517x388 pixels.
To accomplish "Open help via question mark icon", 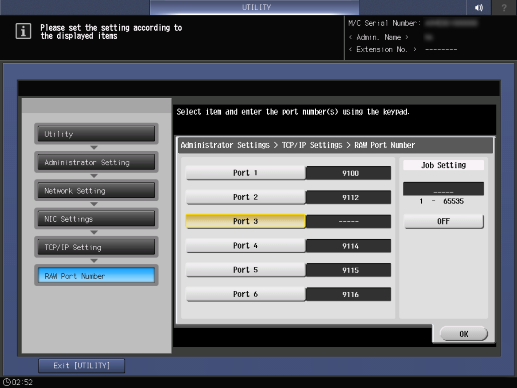I will (x=504, y=7).
